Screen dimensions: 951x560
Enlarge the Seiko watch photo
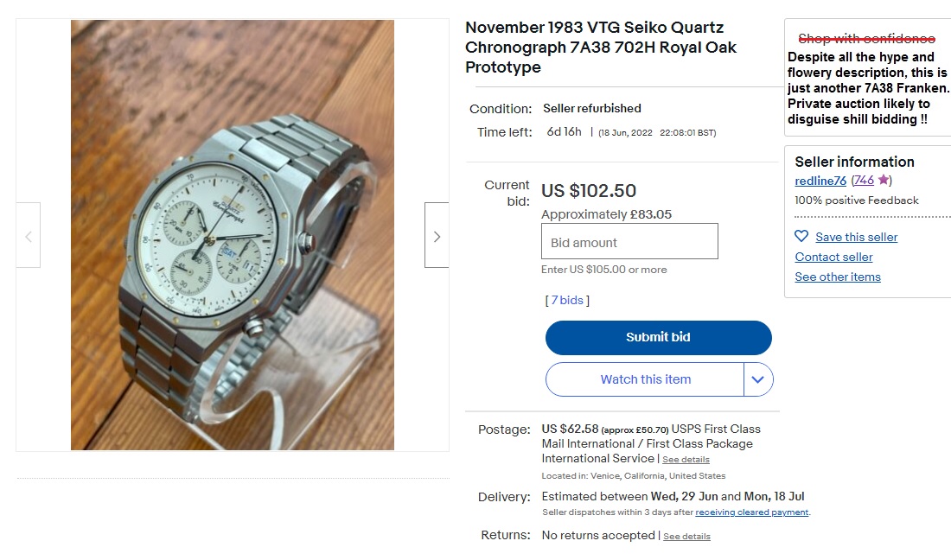tap(232, 234)
